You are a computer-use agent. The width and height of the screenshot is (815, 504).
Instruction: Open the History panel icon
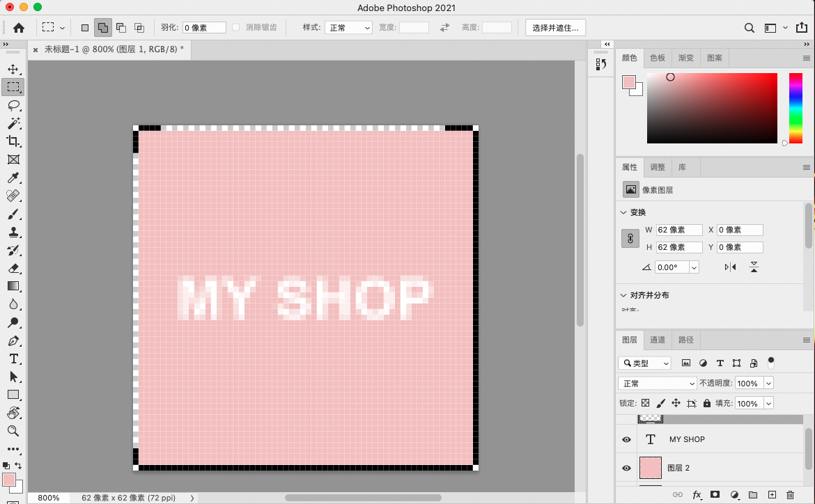pyautogui.click(x=601, y=64)
